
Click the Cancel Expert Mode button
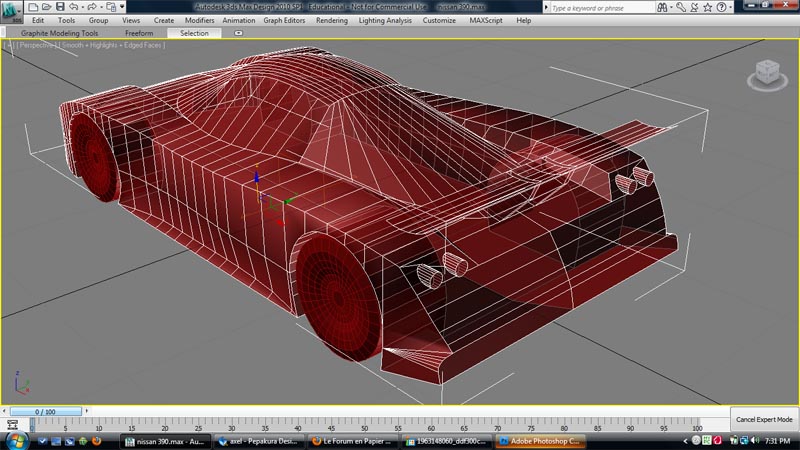(764, 419)
